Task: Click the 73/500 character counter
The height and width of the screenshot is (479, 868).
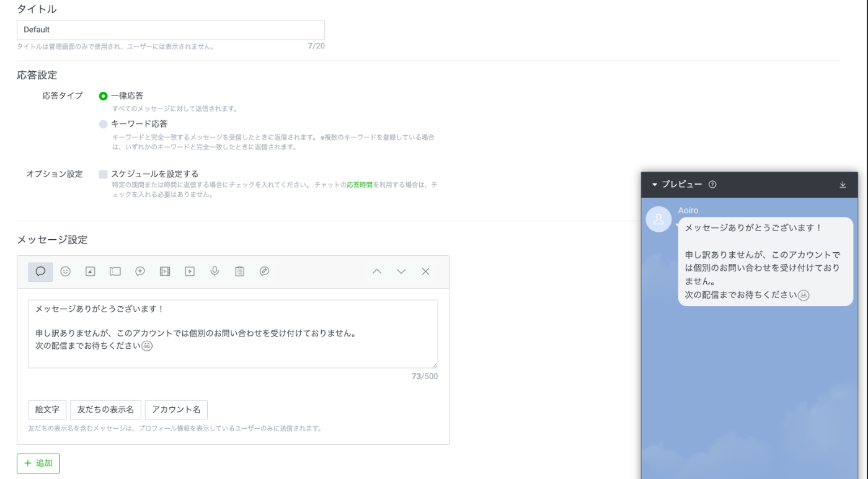Action: [x=425, y=376]
